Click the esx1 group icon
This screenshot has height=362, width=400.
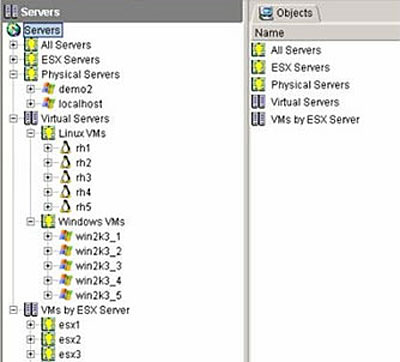48,325
